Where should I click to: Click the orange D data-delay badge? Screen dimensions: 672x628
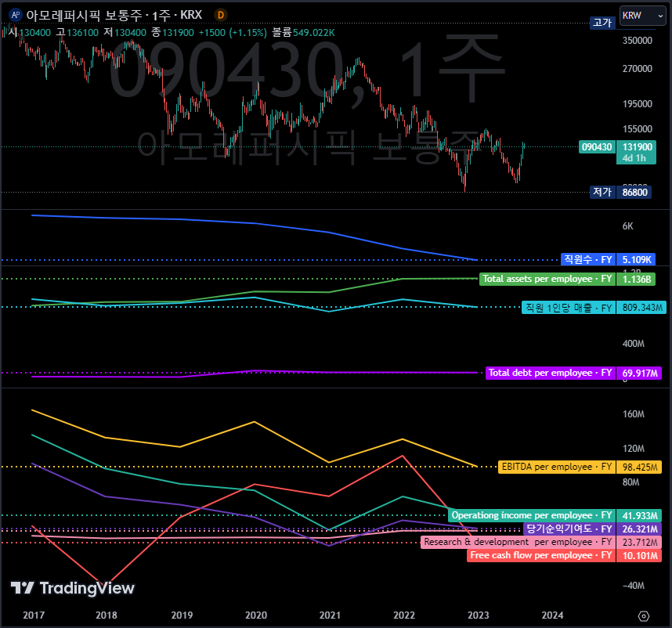click(221, 15)
